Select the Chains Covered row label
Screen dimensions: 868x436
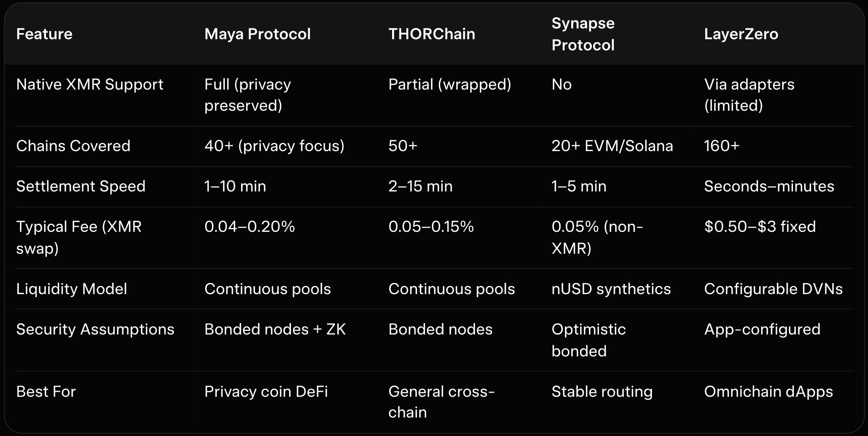click(73, 146)
